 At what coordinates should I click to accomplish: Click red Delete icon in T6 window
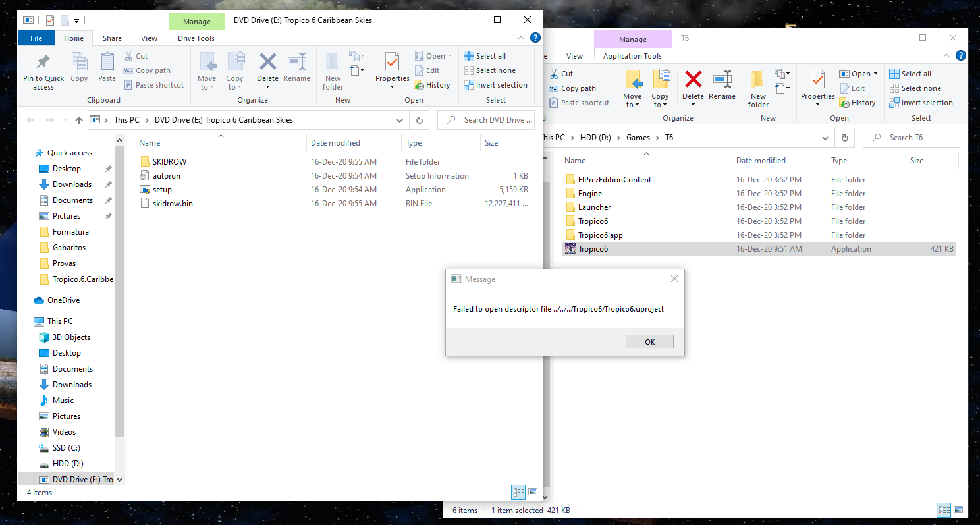click(x=693, y=80)
